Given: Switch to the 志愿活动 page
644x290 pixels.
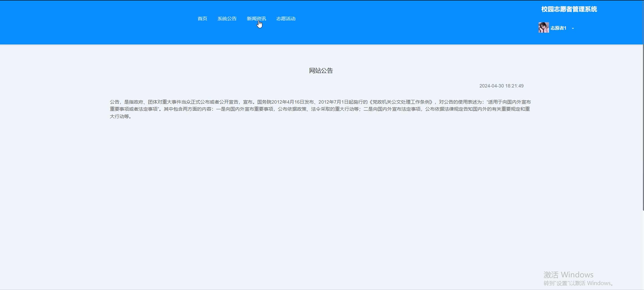Looking at the screenshot, I should [x=286, y=19].
